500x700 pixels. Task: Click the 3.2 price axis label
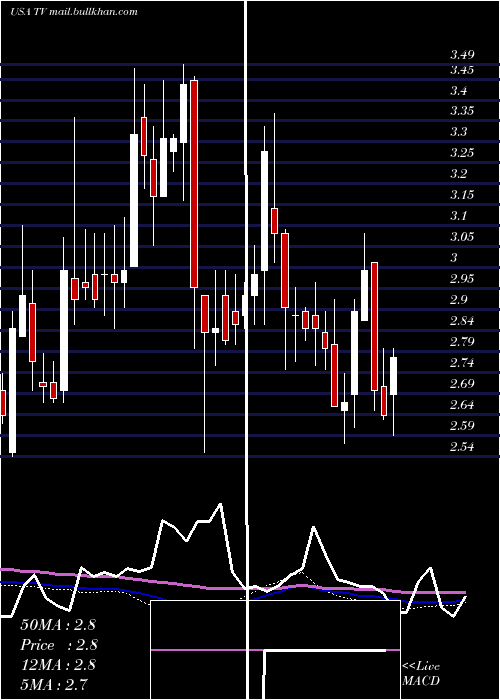pos(458,174)
